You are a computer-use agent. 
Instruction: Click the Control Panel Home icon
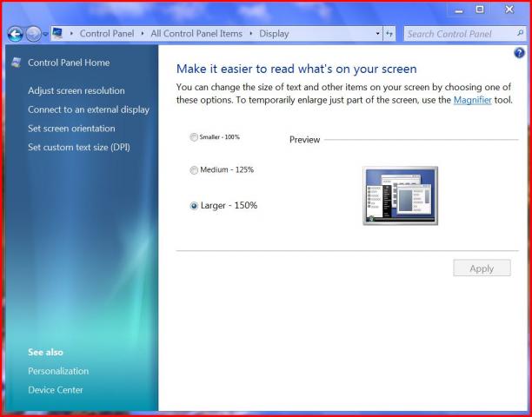pyautogui.click(x=17, y=63)
